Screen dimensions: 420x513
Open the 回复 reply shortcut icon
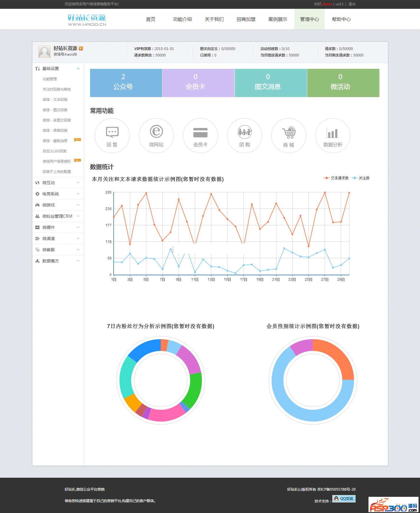click(x=112, y=136)
